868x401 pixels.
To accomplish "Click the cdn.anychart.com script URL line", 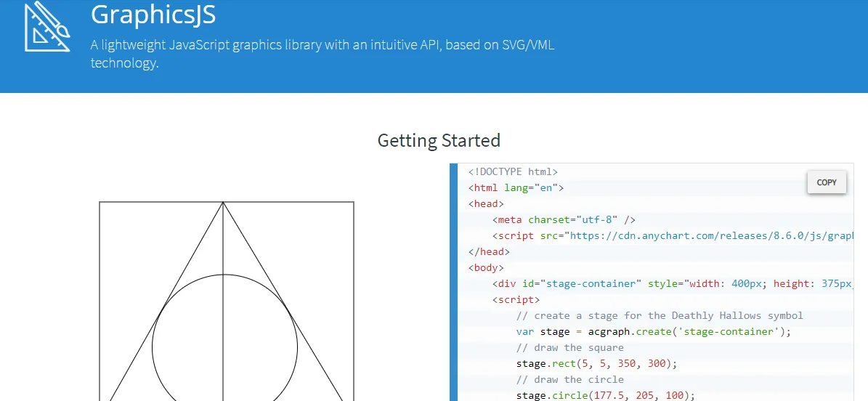I will tap(673, 235).
